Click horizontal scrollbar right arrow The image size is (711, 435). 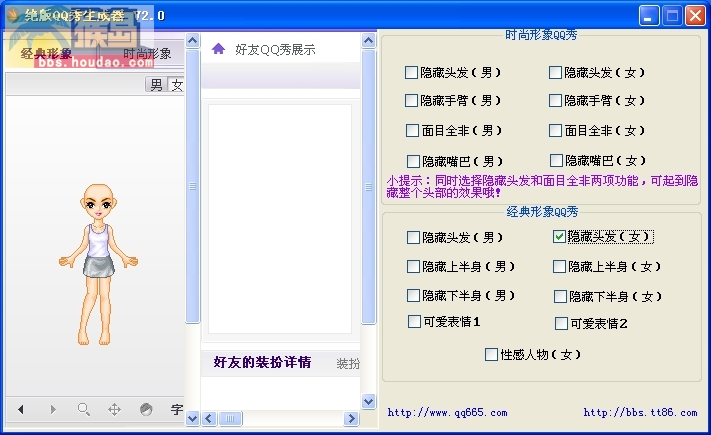[351, 418]
